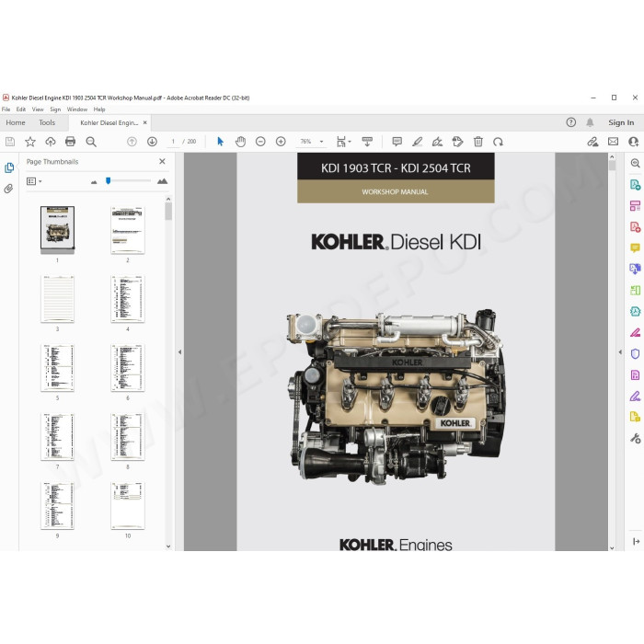The image size is (644, 644).
Task: Open the Help menu
Action: 99,109
